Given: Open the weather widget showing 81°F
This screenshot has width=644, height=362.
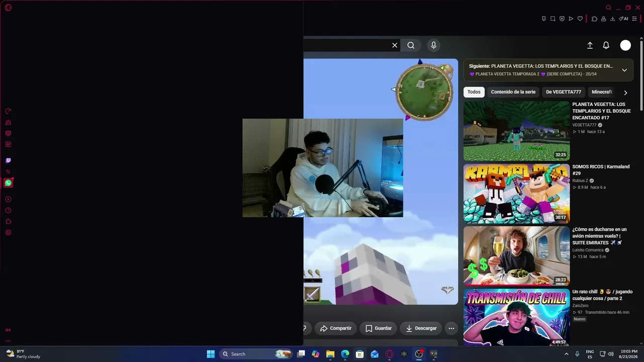Looking at the screenshot, I should (23, 354).
